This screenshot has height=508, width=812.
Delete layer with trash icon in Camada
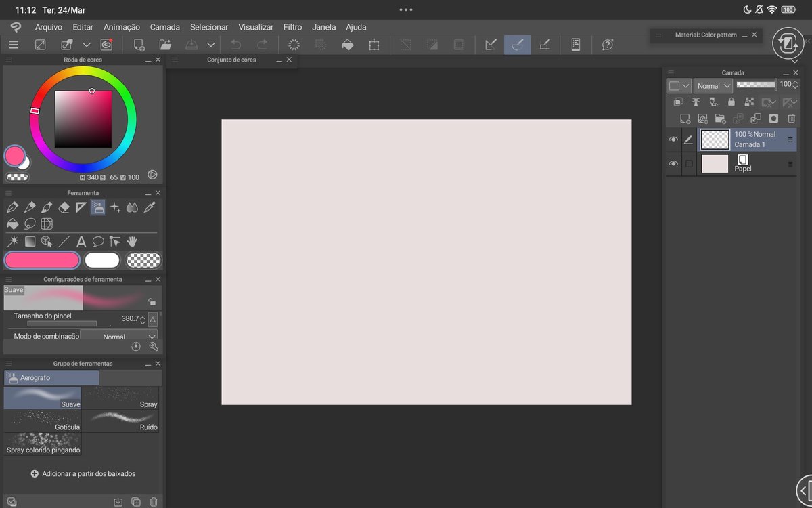click(791, 119)
